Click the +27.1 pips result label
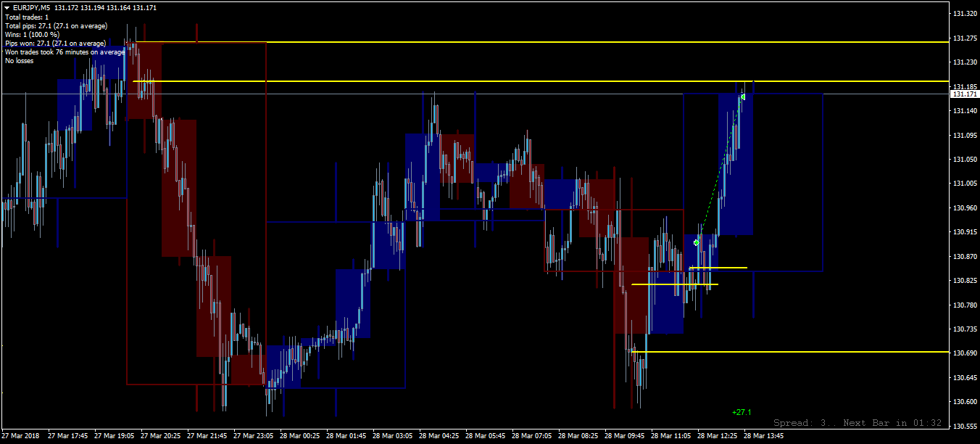This screenshot has width=980, height=444. tap(742, 412)
